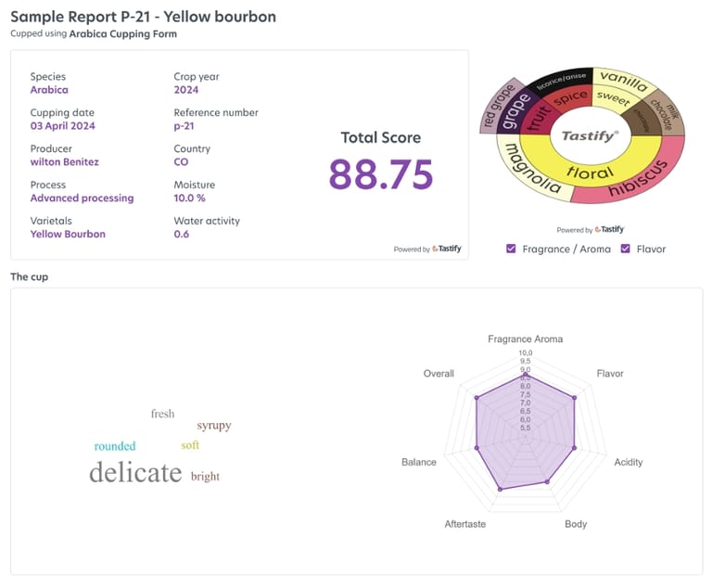Click the word syrupy in the word cloud
Viewport: 712px width, 588px height.
tap(213, 425)
